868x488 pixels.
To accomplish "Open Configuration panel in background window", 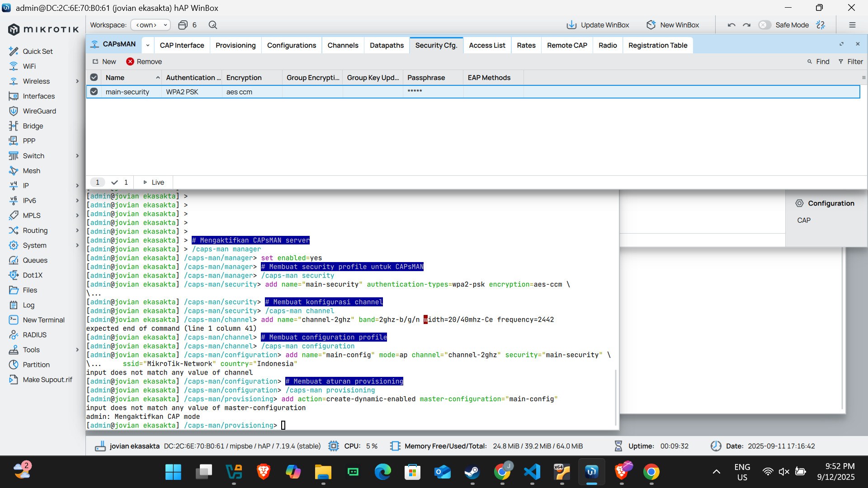I will (825, 203).
